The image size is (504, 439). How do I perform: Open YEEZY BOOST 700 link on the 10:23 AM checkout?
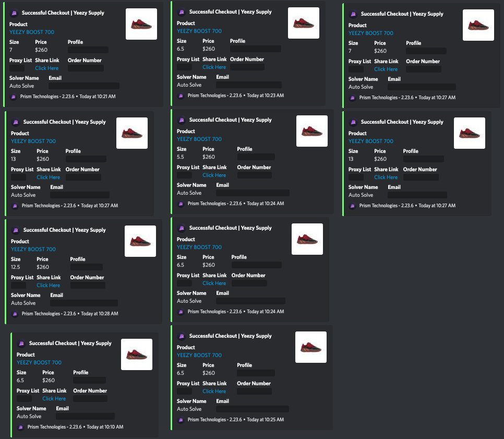[199, 31]
